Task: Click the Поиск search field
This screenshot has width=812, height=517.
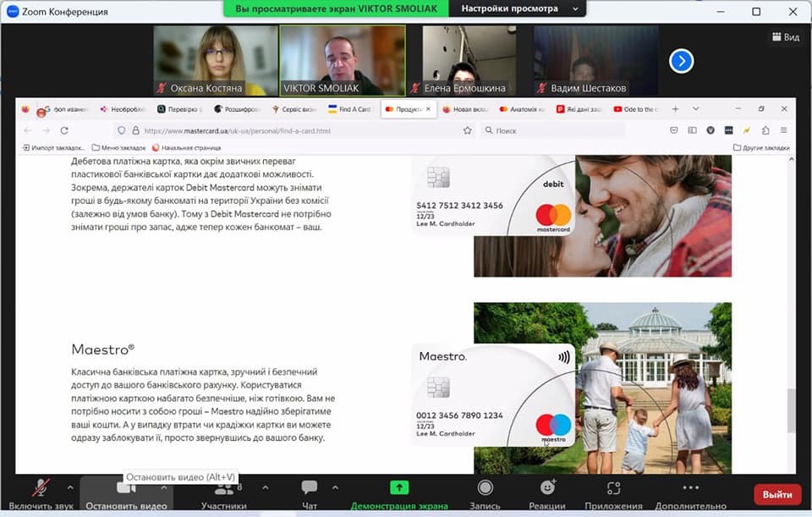Action: pyautogui.click(x=551, y=130)
